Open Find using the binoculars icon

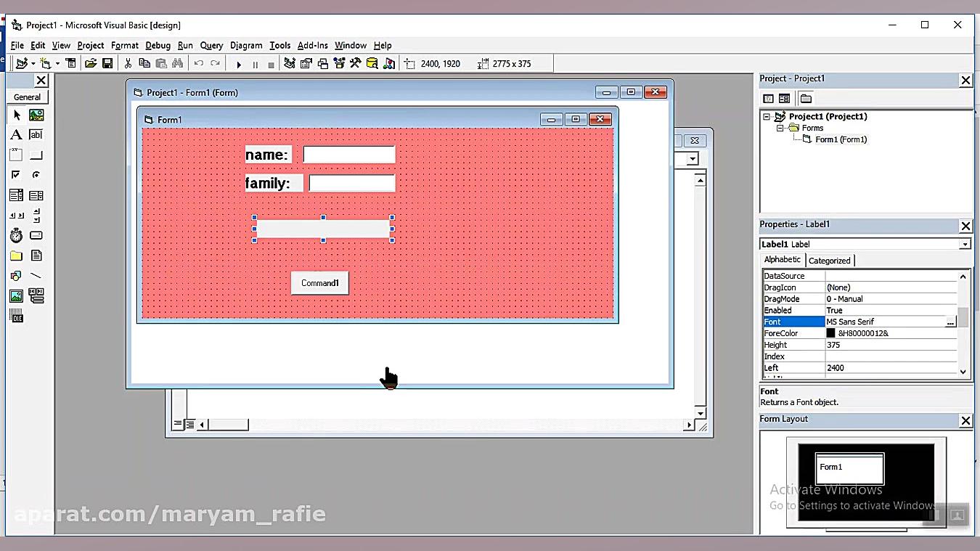[177, 64]
